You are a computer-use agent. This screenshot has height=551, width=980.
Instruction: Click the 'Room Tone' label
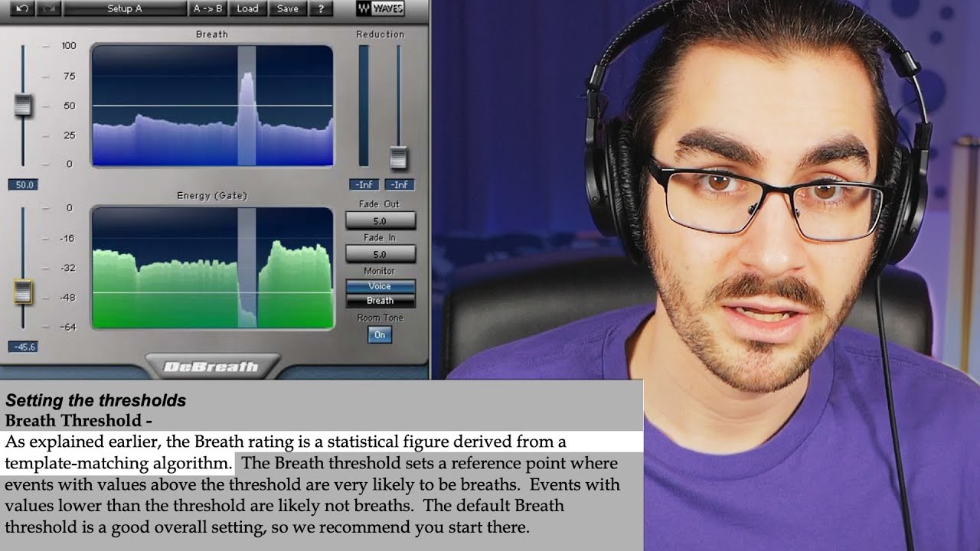tap(380, 318)
